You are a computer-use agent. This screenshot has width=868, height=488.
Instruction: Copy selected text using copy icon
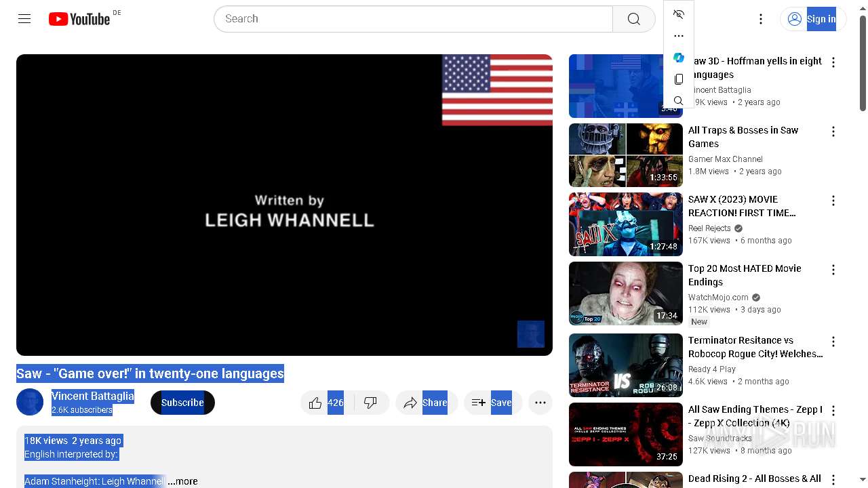coord(679,79)
